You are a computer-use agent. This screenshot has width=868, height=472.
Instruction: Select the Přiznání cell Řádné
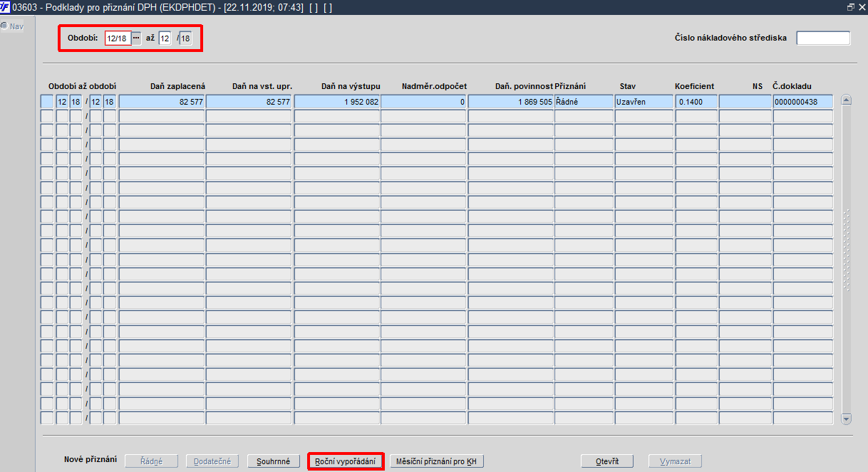[584, 102]
